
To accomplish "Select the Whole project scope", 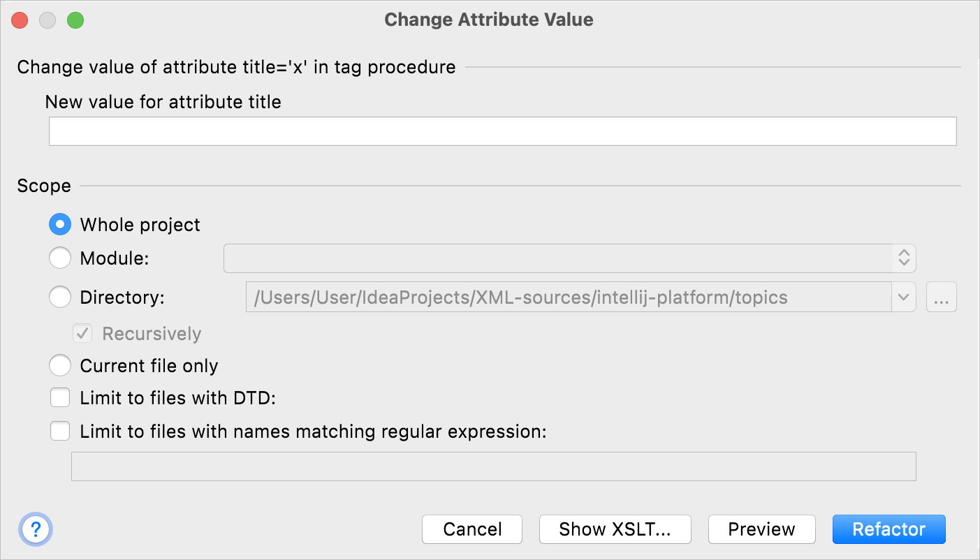I will point(60,224).
